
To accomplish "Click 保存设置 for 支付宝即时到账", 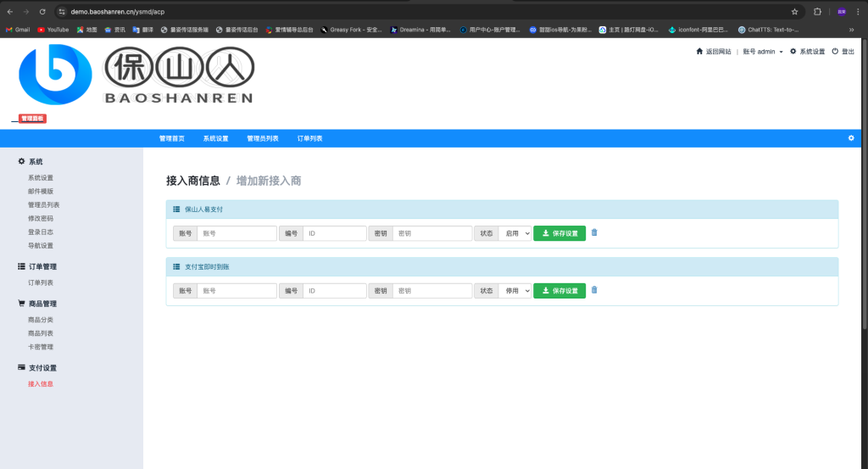I will (559, 291).
